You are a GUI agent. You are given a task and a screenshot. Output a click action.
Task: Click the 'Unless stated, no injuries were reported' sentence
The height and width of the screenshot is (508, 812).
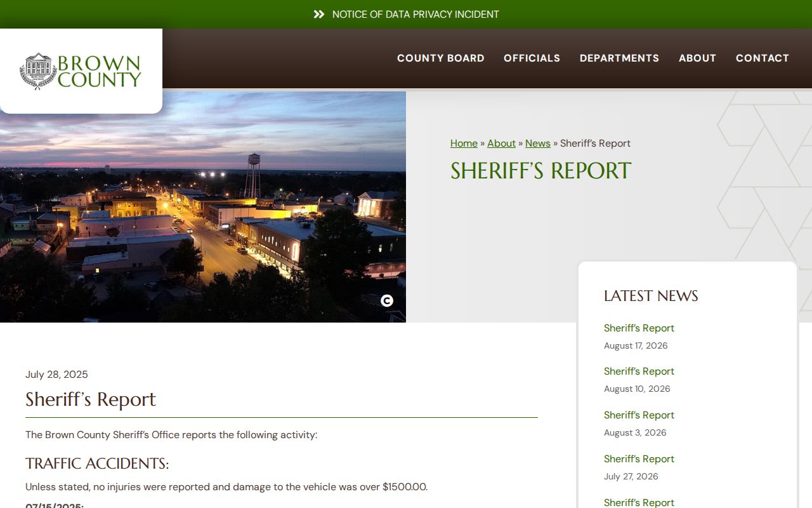click(x=226, y=487)
